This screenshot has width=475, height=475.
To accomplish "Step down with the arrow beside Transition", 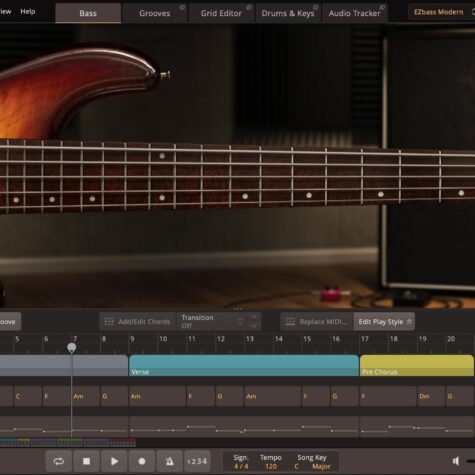I will 254,326.
